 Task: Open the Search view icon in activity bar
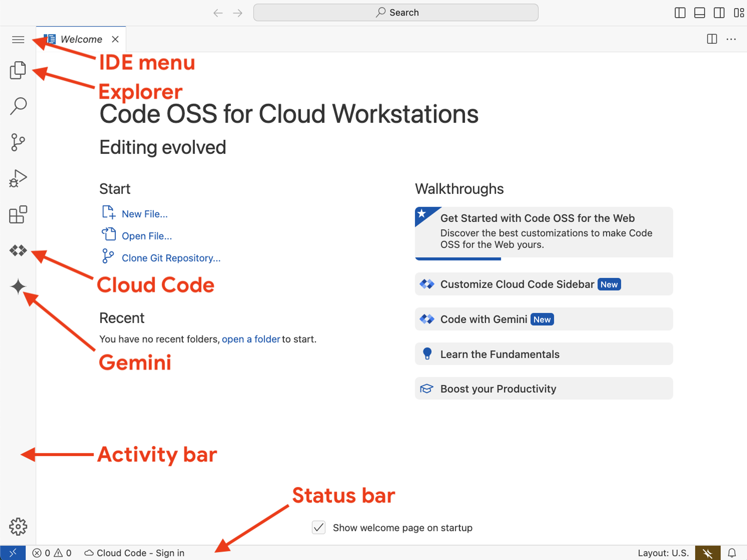[x=18, y=106]
